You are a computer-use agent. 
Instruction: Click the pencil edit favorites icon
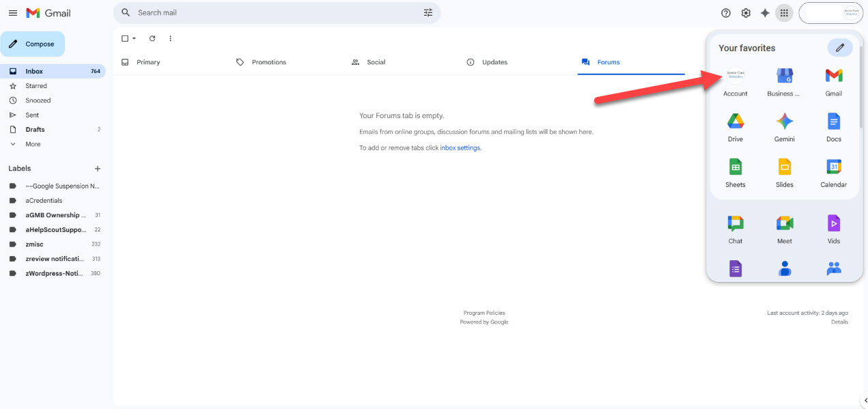840,48
